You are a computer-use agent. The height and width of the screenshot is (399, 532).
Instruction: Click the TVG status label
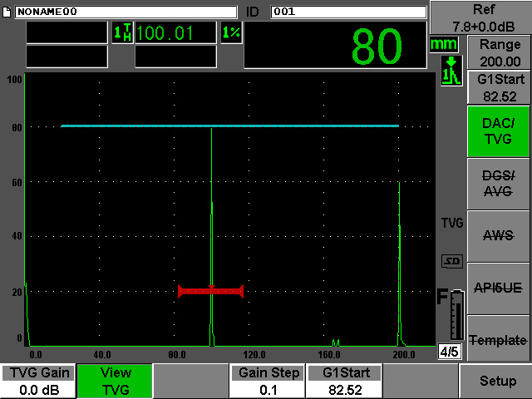[x=451, y=223]
